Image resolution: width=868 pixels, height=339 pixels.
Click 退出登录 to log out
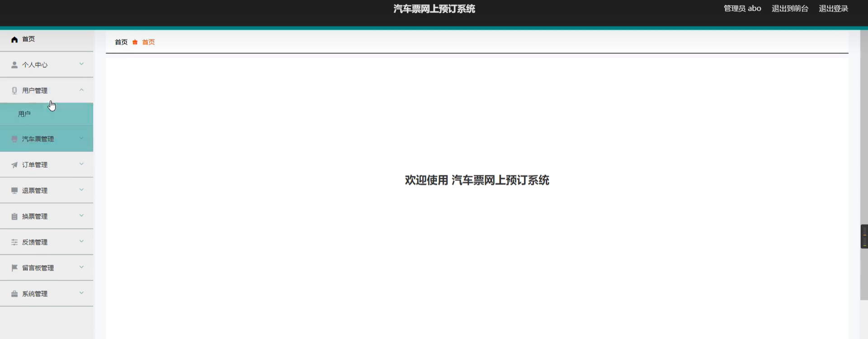point(833,9)
